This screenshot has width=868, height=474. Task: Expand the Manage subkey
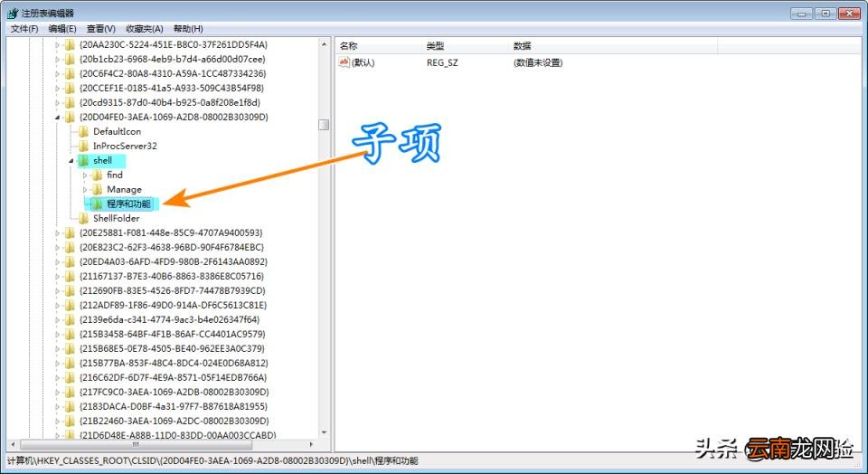click(x=85, y=189)
